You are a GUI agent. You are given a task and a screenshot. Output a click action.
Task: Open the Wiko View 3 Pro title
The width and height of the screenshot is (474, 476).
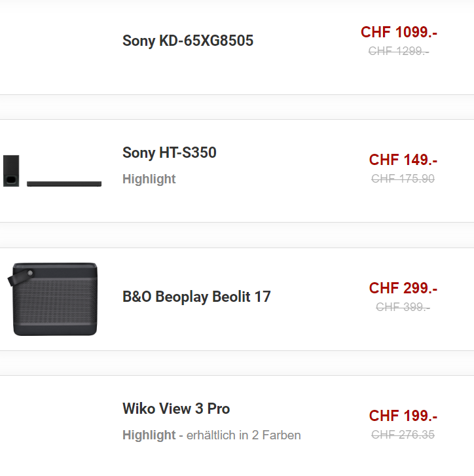(x=176, y=409)
